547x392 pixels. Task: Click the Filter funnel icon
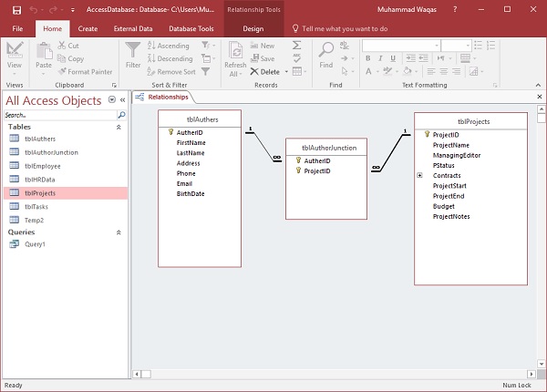(133, 51)
